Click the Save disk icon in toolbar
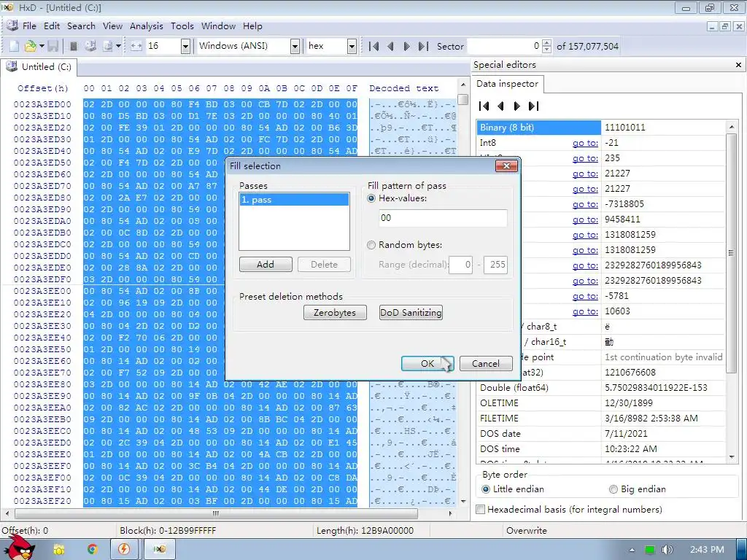 point(53,46)
